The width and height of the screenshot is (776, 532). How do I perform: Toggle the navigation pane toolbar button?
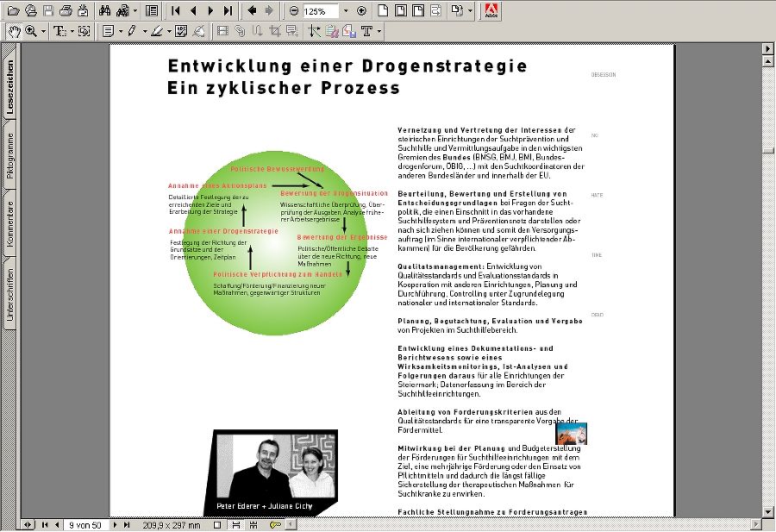point(152,11)
